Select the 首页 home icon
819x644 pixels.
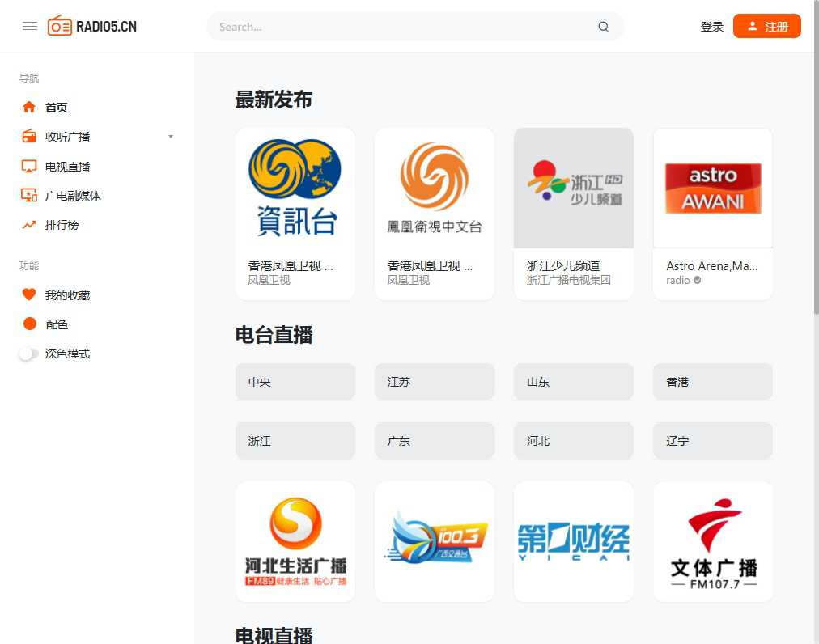point(30,107)
